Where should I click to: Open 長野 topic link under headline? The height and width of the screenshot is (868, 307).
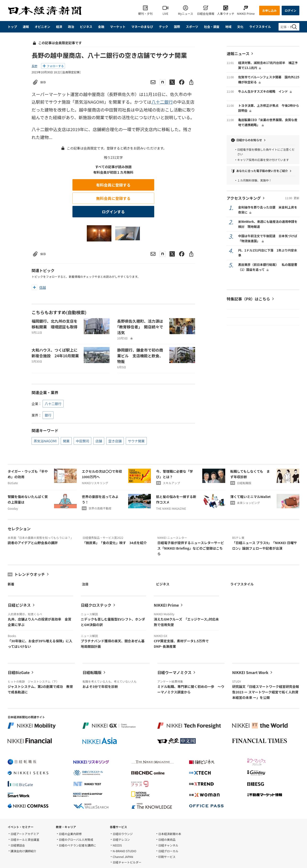(x=34, y=66)
